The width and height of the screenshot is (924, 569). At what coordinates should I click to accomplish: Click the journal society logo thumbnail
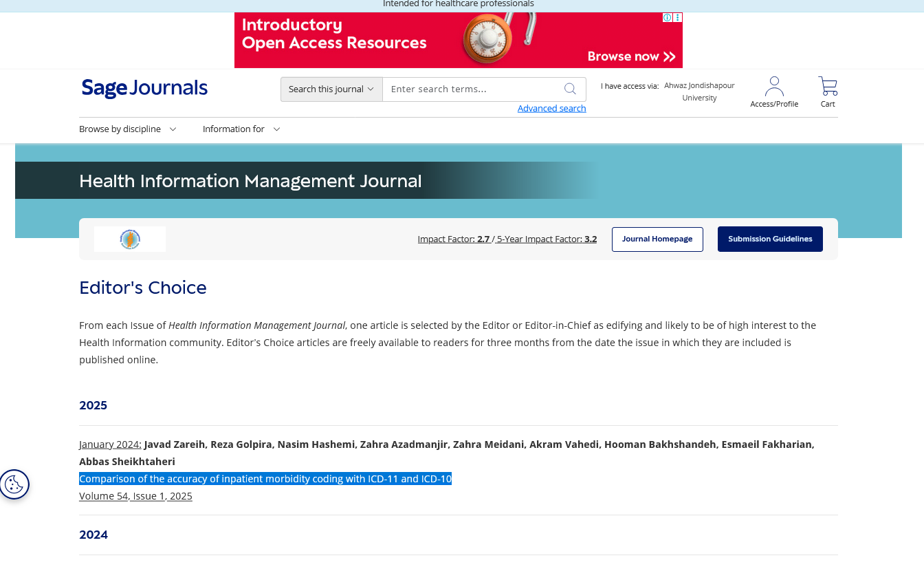(x=130, y=239)
